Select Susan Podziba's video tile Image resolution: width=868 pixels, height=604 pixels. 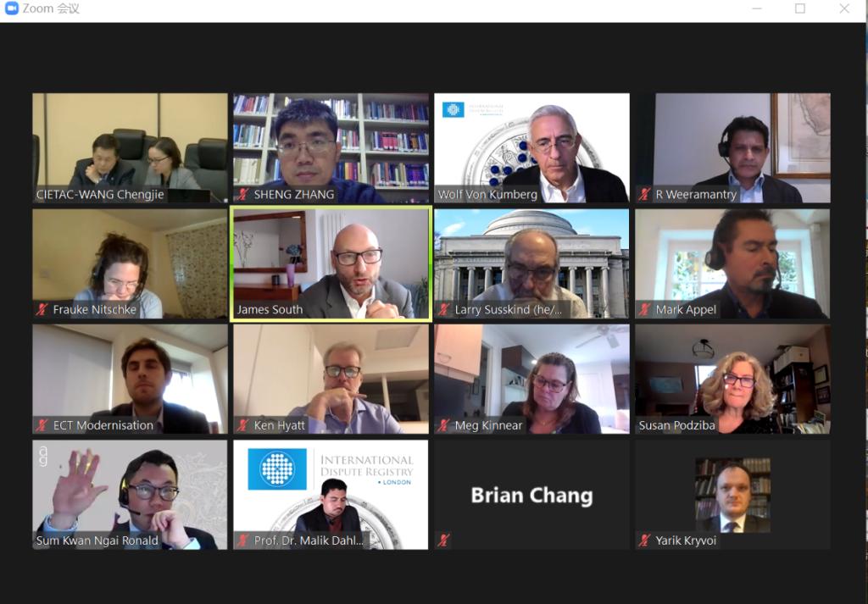click(x=732, y=379)
